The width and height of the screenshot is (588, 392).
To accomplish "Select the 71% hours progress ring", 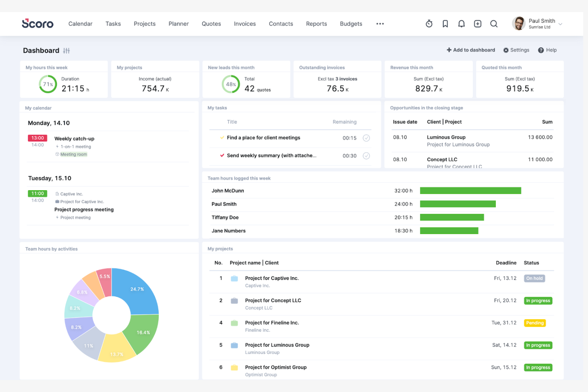I will pyautogui.click(x=48, y=84).
